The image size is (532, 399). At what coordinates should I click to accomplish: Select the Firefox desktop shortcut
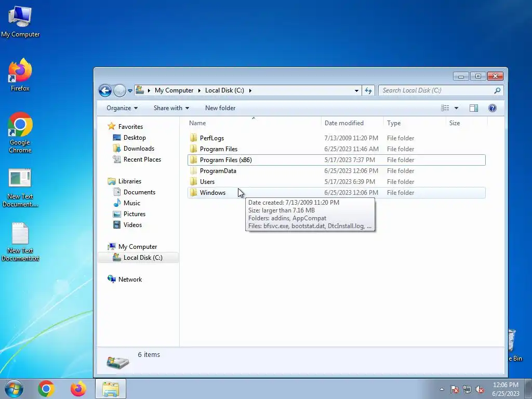(x=20, y=75)
